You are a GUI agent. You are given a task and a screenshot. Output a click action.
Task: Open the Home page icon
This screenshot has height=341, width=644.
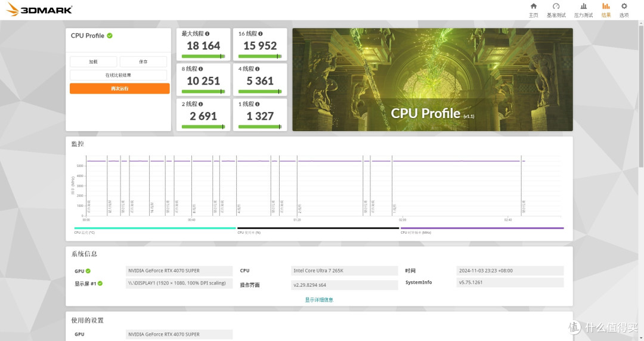534,6
